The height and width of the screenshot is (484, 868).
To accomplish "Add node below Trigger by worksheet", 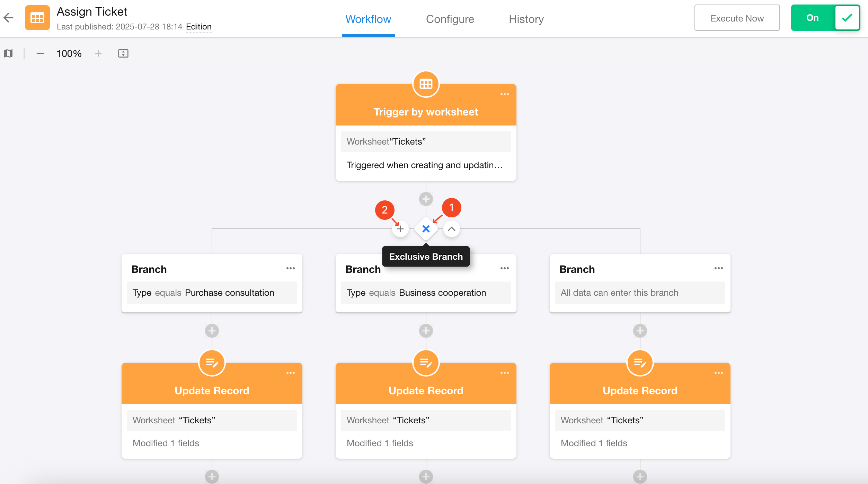I will (426, 199).
